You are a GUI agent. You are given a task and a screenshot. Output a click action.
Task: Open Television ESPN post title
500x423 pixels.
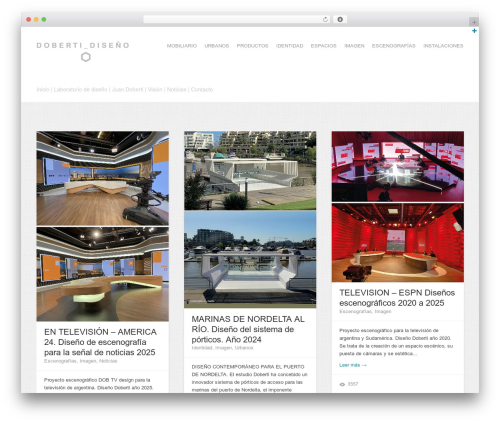tap(397, 298)
